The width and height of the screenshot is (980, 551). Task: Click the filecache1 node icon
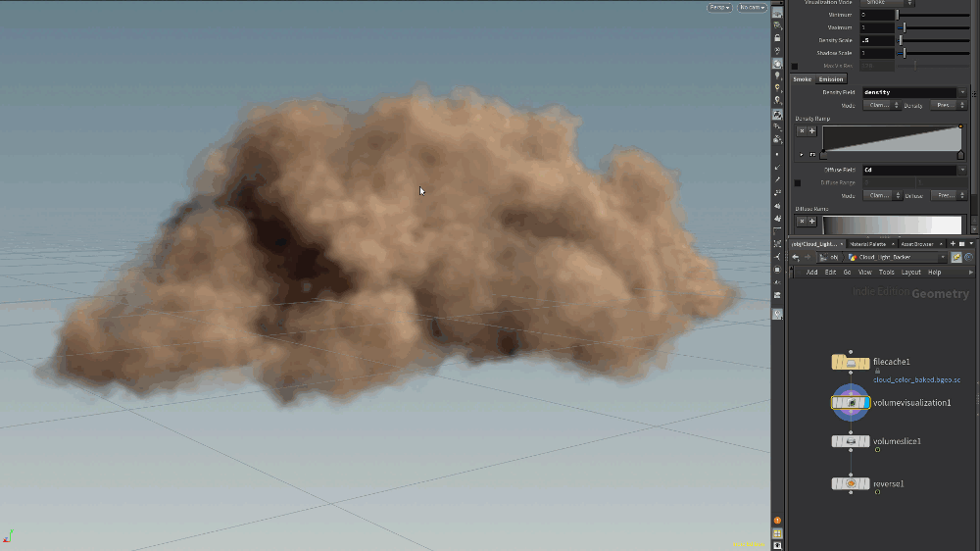851,362
